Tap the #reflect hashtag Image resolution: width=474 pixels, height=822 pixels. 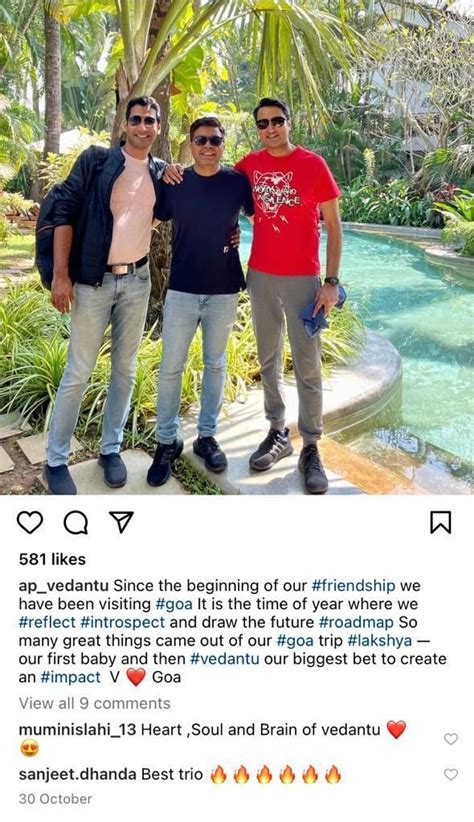point(47,622)
